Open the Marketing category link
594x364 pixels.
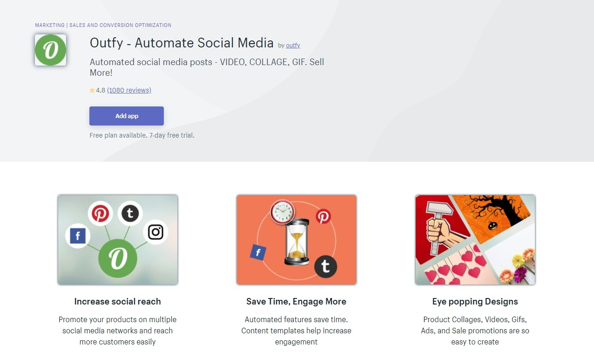tap(50, 25)
